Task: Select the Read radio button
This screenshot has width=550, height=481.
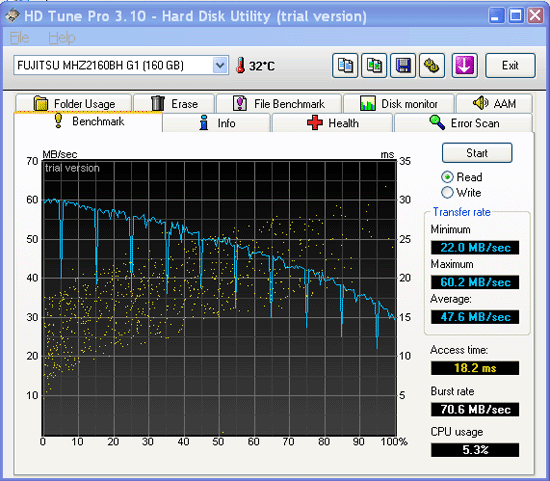Action: click(x=447, y=177)
